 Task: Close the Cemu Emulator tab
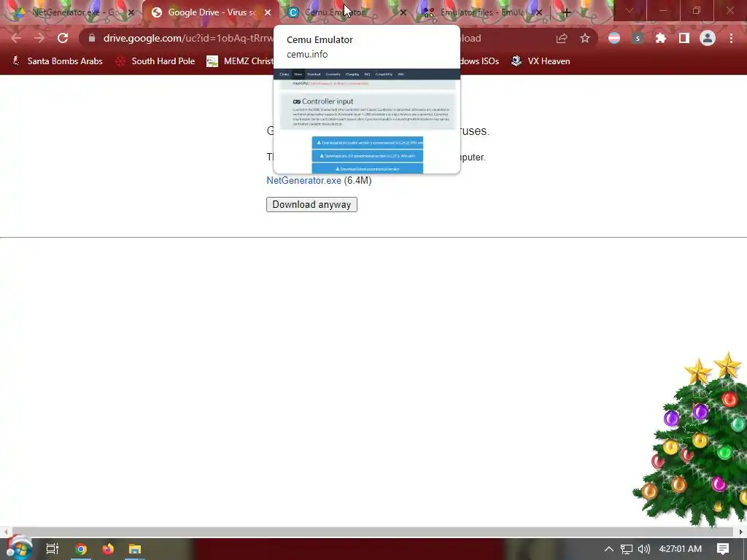tap(403, 13)
